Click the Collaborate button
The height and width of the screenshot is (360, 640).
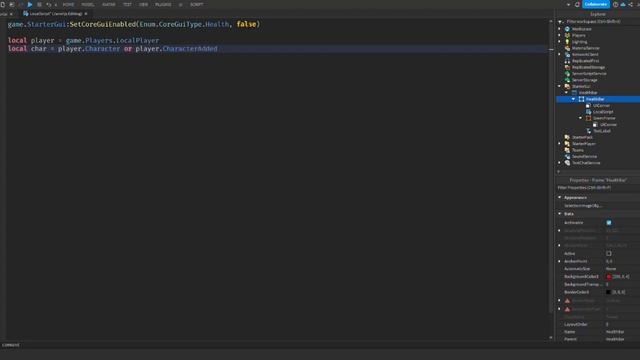pyautogui.click(x=596, y=4)
